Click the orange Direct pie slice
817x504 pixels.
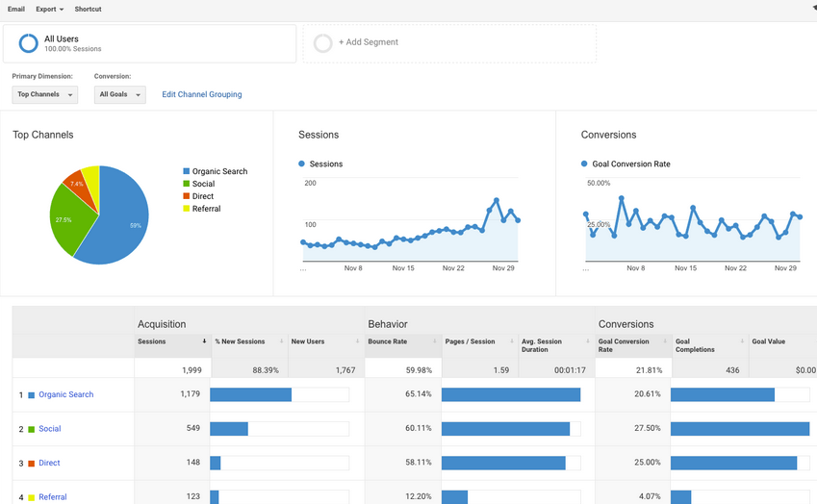tap(80, 187)
